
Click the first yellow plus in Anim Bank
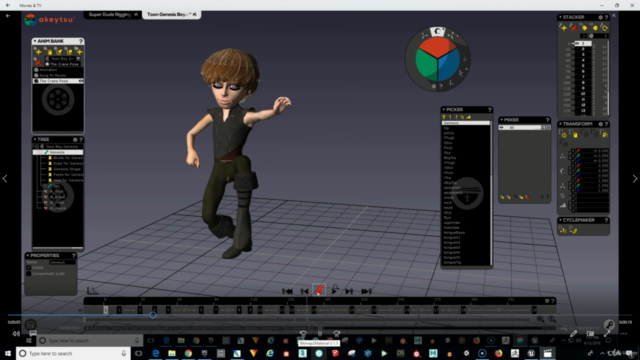coord(38,52)
